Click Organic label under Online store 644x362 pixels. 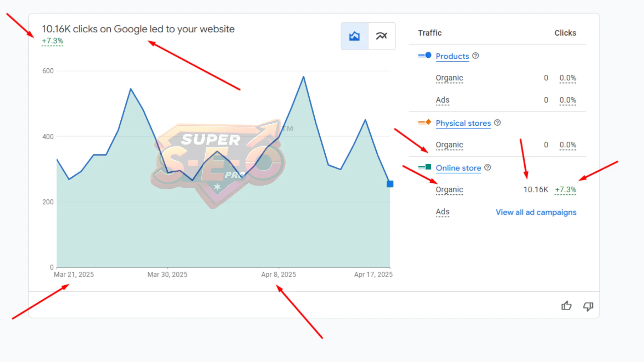[x=449, y=189]
